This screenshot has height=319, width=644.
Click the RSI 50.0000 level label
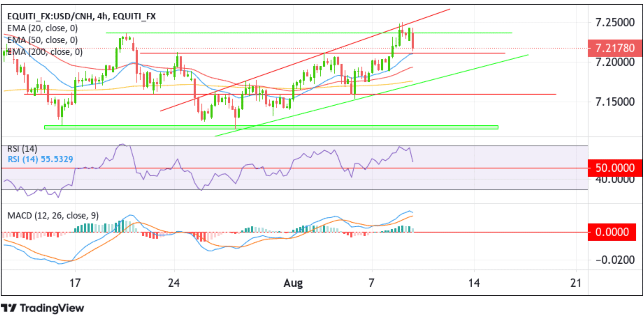coord(615,168)
